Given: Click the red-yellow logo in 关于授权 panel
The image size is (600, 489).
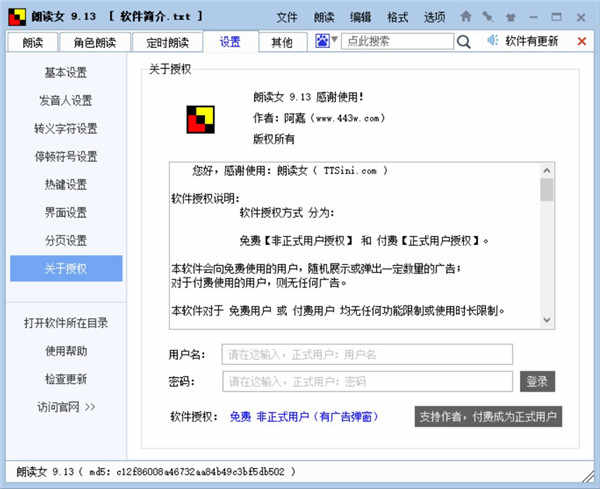Looking at the screenshot, I should point(201,119).
